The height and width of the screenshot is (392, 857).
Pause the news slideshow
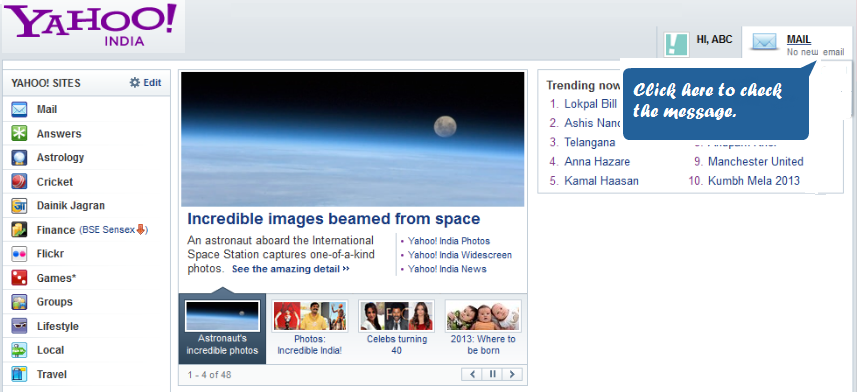click(492, 374)
